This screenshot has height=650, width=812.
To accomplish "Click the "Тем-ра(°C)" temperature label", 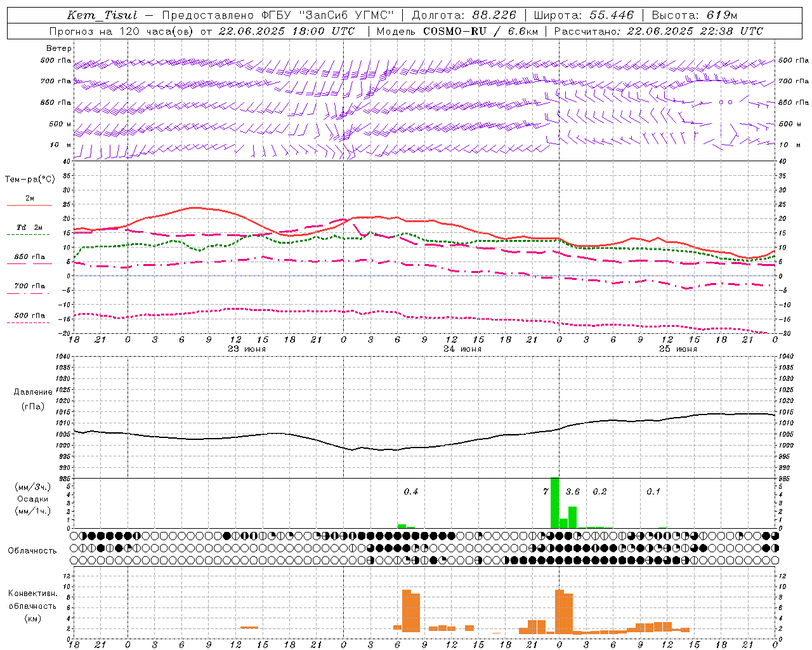I will coord(30,180).
